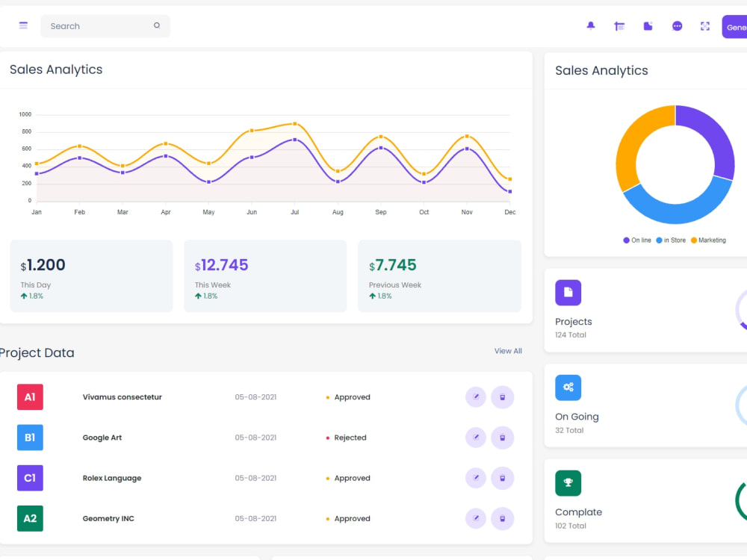The image size is (747, 560).
Task: Select the Google Art project name
Action: coord(102,438)
